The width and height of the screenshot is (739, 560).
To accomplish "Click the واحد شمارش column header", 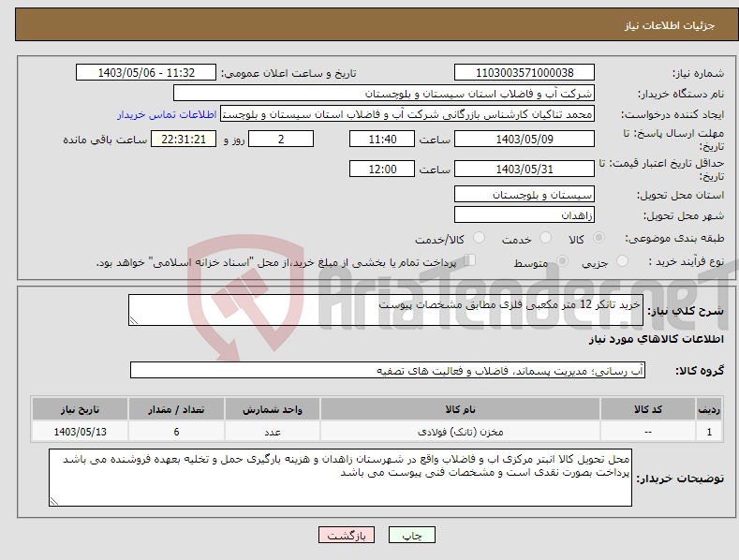I will 273,408.
